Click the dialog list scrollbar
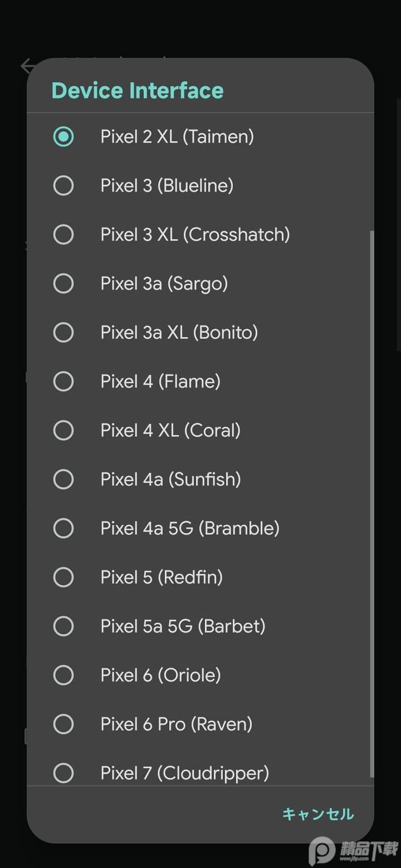 pos(371,501)
